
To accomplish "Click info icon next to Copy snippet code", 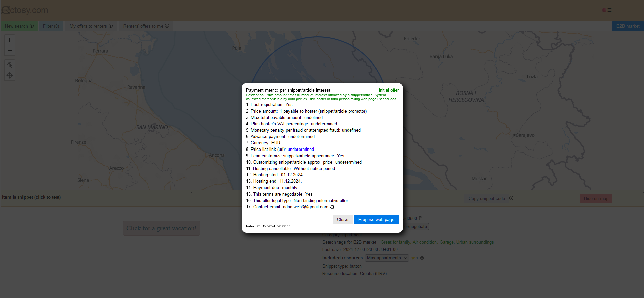I will tap(511, 198).
